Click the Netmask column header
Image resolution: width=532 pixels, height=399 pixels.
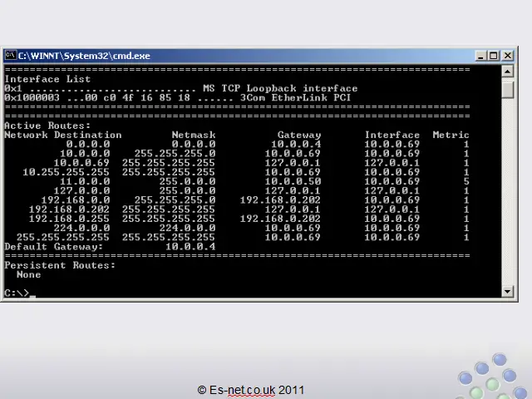point(193,135)
